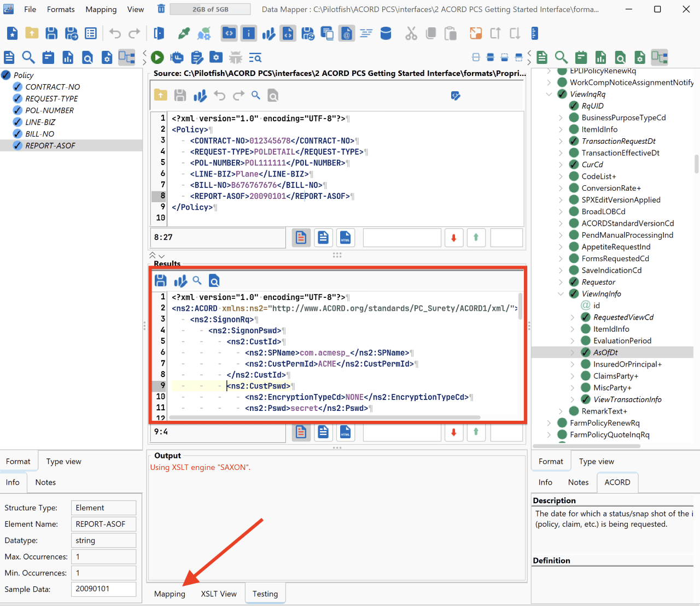This screenshot has width=700, height=606.
Task: Collapse the ViewInqInfo tree node
Action: pyautogui.click(x=561, y=293)
